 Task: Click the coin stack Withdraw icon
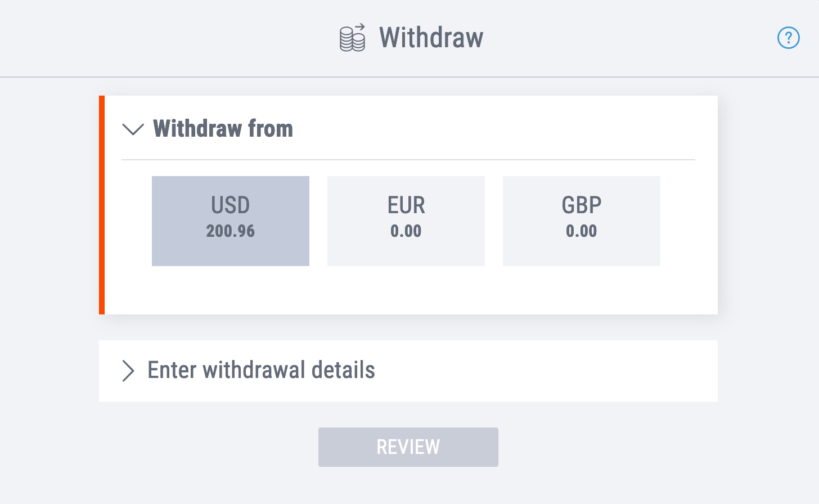point(353,38)
